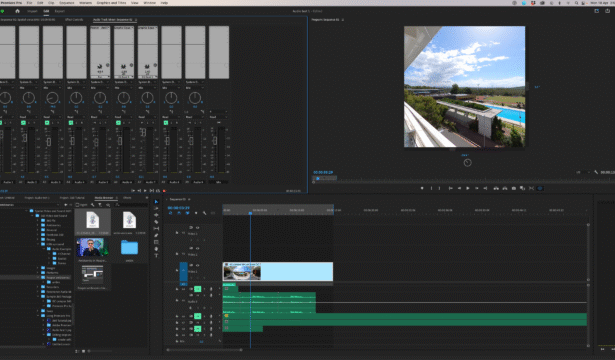The width and height of the screenshot is (615, 360).
Task: Toggle snapping in the timeline header
Action: tap(179, 213)
